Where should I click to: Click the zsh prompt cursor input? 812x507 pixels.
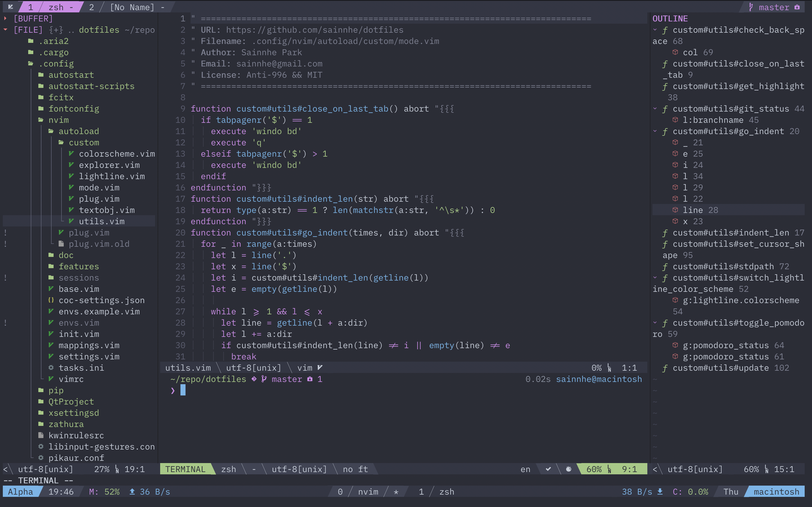pyautogui.click(x=183, y=390)
